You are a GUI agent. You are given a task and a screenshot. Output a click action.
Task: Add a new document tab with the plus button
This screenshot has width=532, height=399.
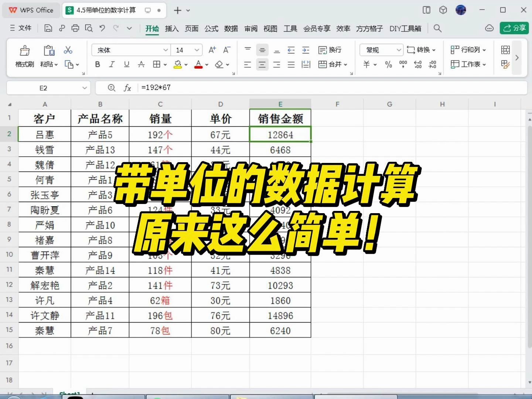[178, 10]
